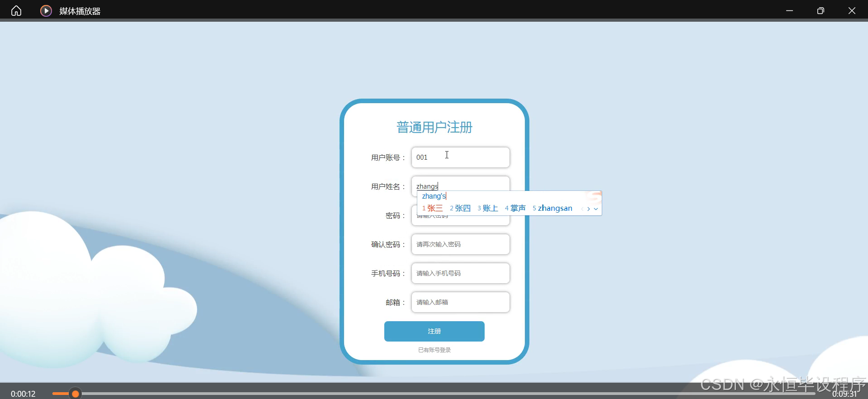Select IME candidate 2 张四
Screen dimensions: 868x399
[x=460, y=208]
